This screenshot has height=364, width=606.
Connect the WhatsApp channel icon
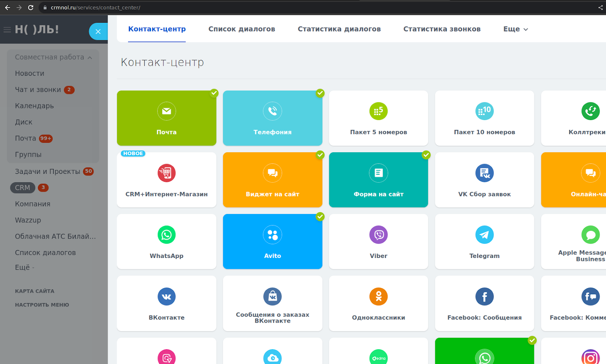coord(167,235)
